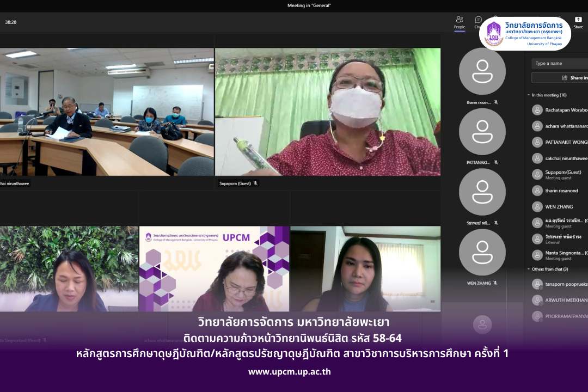Click WEN ZHANG's avatar in participant list

point(537,207)
